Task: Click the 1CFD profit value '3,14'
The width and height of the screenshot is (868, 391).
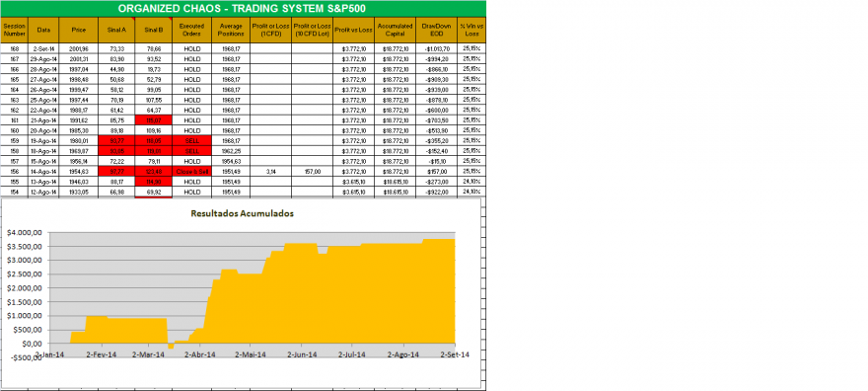Action: [270, 172]
